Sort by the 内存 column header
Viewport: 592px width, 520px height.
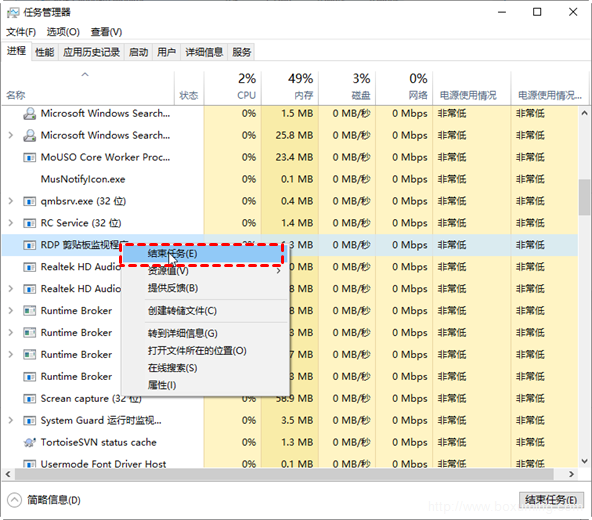290,87
